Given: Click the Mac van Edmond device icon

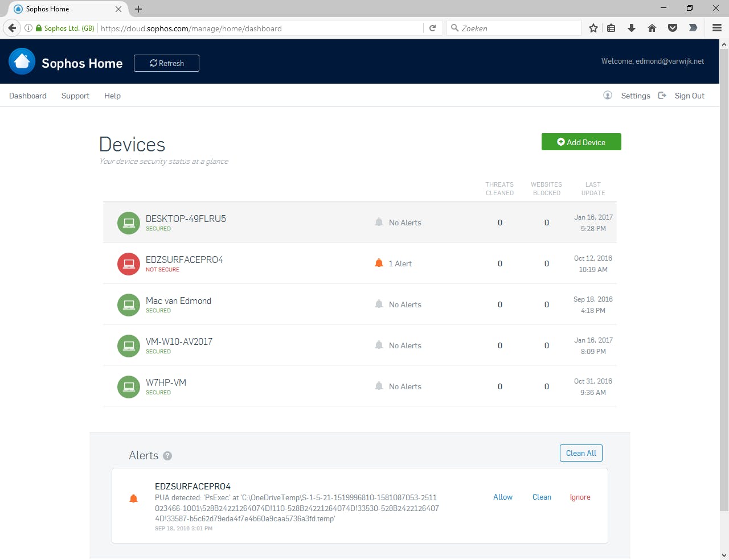Looking at the screenshot, I should pyautogui.click(x=129, y=305).
